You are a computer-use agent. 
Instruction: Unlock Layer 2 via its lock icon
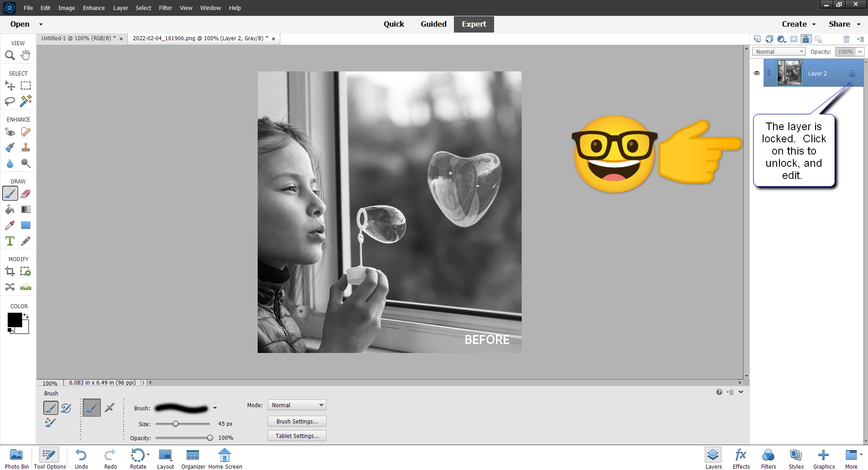point(852,73)
